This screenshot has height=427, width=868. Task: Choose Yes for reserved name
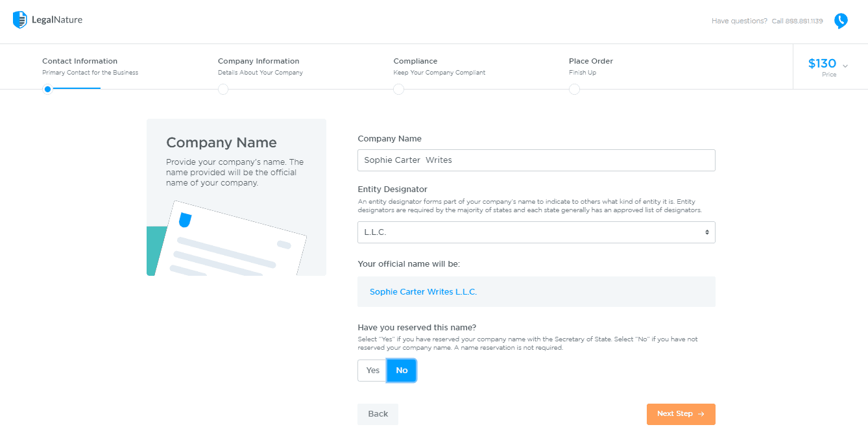pos(372,371)
